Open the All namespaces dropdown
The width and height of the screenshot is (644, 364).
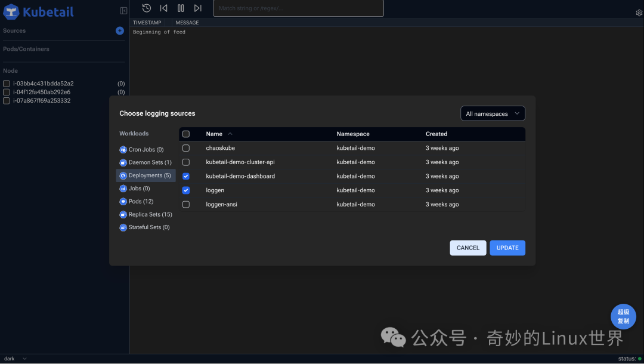click(x=493, y=114)
